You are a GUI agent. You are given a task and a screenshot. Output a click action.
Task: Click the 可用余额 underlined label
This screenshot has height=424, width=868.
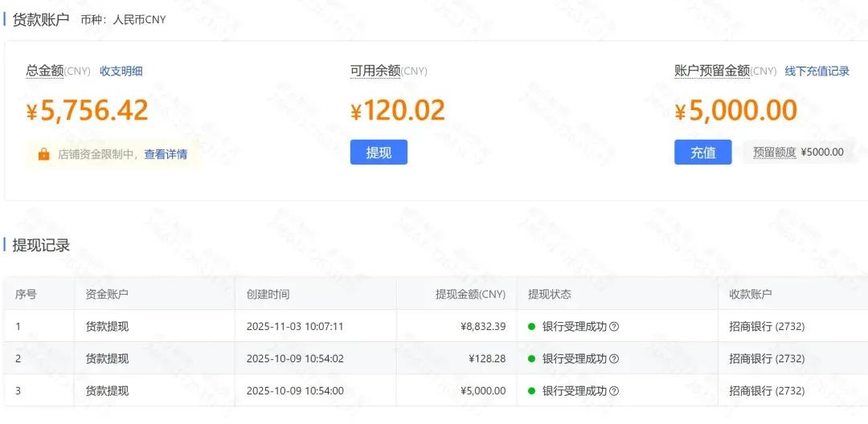click(375, 71)
